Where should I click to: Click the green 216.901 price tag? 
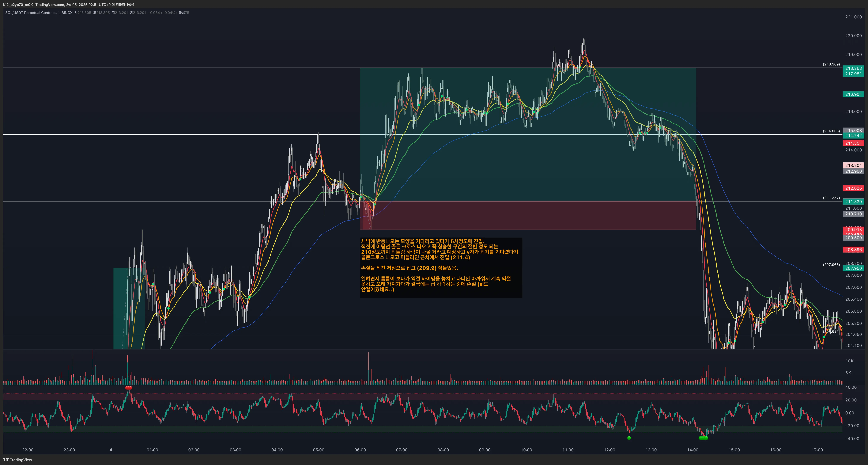click(853, 94)
